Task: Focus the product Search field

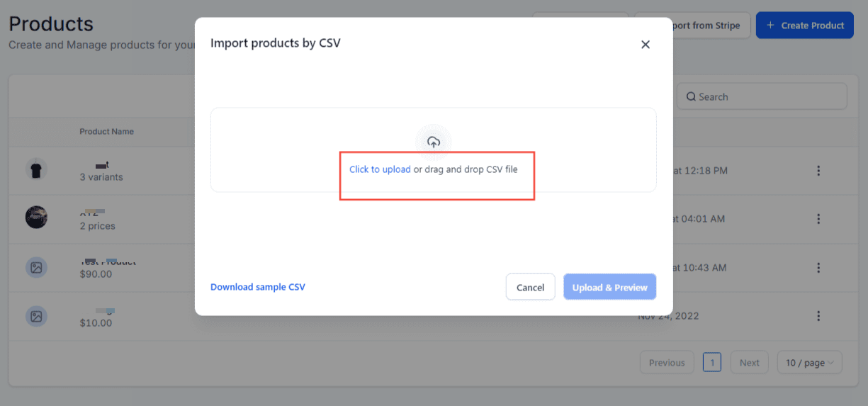Action: coord(762,96)
